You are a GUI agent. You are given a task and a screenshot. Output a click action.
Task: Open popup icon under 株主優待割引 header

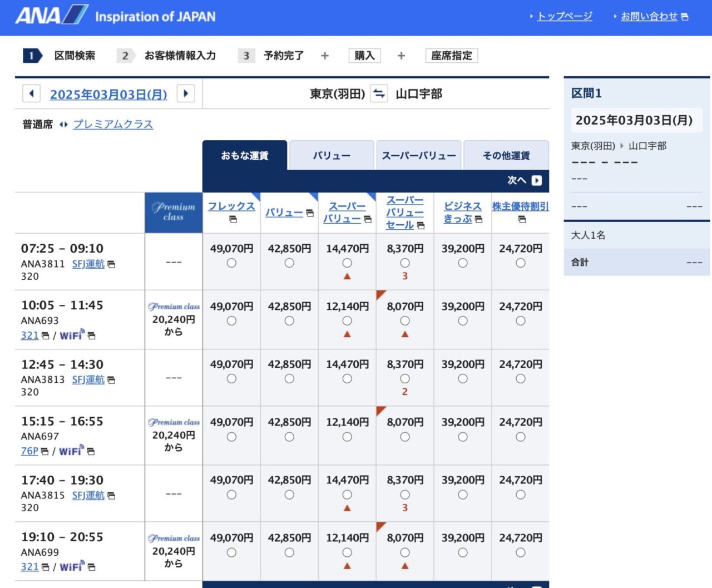522,220
